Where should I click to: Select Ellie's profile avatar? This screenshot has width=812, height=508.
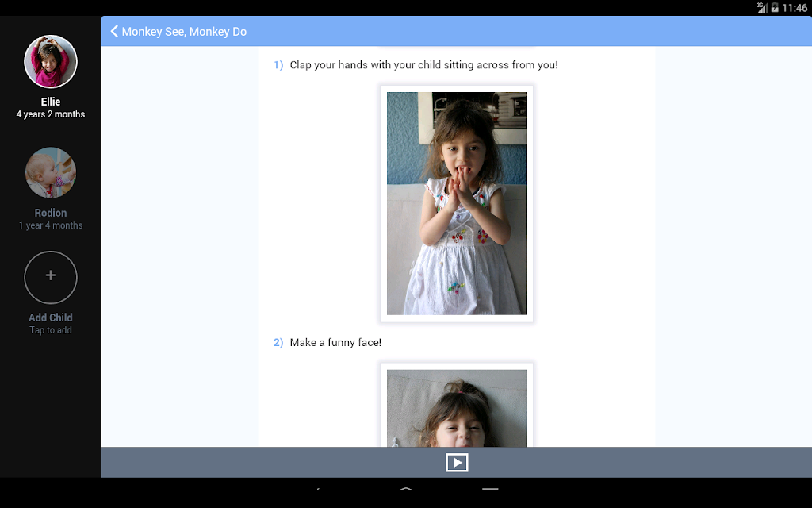(51, 61)
